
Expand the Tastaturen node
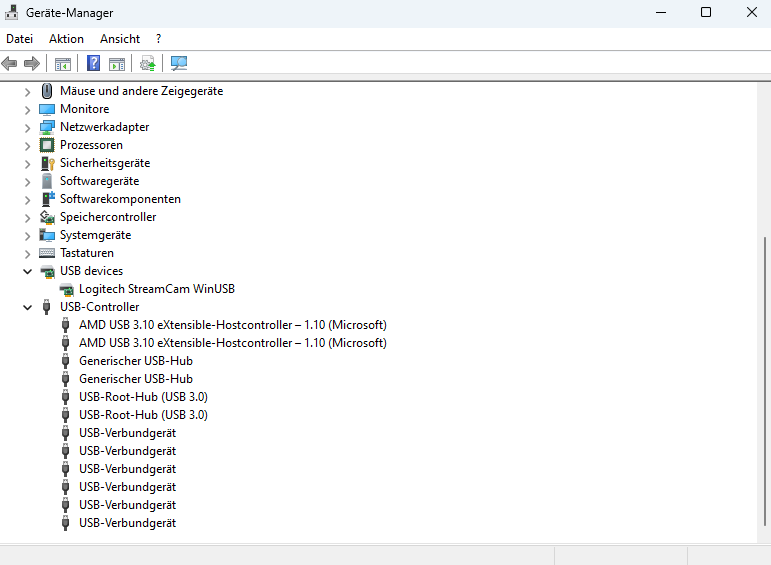pos(28,254)
